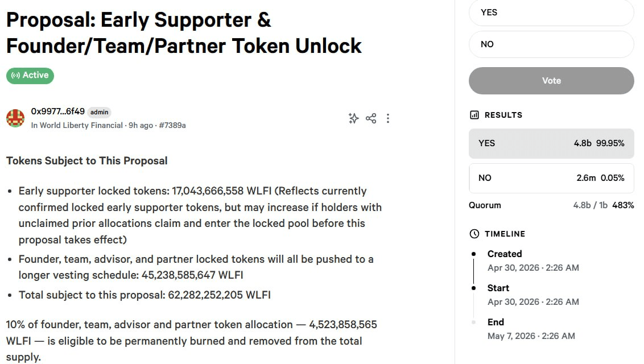This screenshot has height=364, width=644.
Task: Click the Created timeline marker dot
Action: coord(474,254)
